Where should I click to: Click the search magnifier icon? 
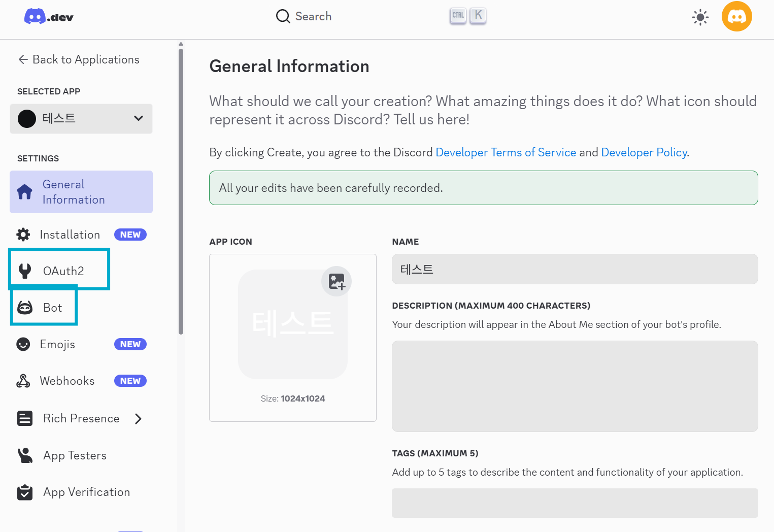(x=283, y=16)
